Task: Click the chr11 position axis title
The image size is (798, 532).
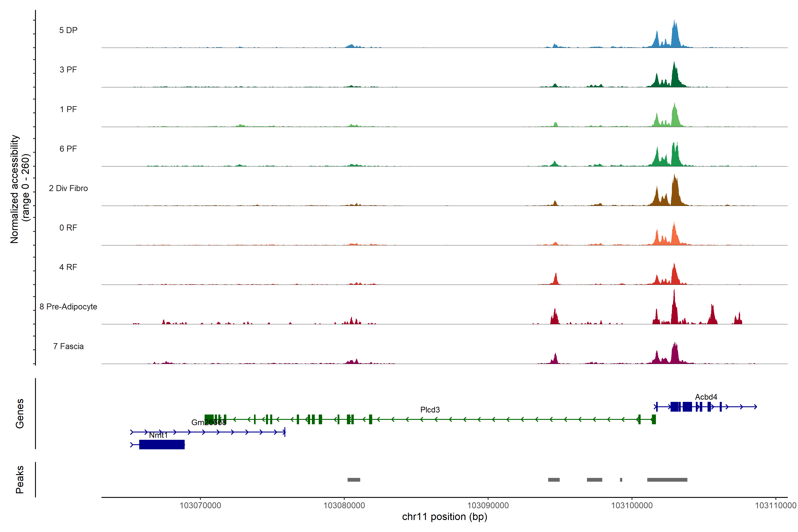Action: pyautogui.click(x=444, y=517)
